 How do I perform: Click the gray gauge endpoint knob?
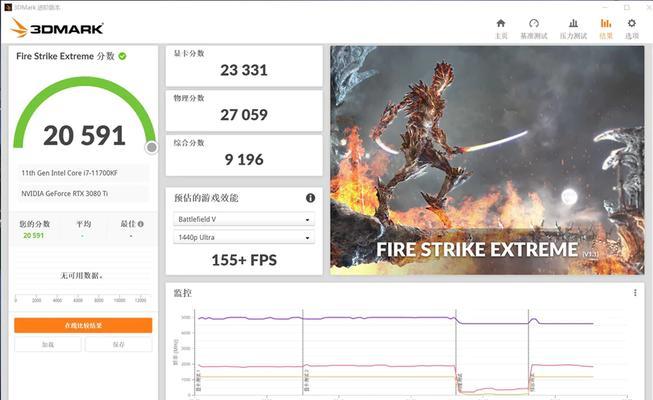point(152,147)
